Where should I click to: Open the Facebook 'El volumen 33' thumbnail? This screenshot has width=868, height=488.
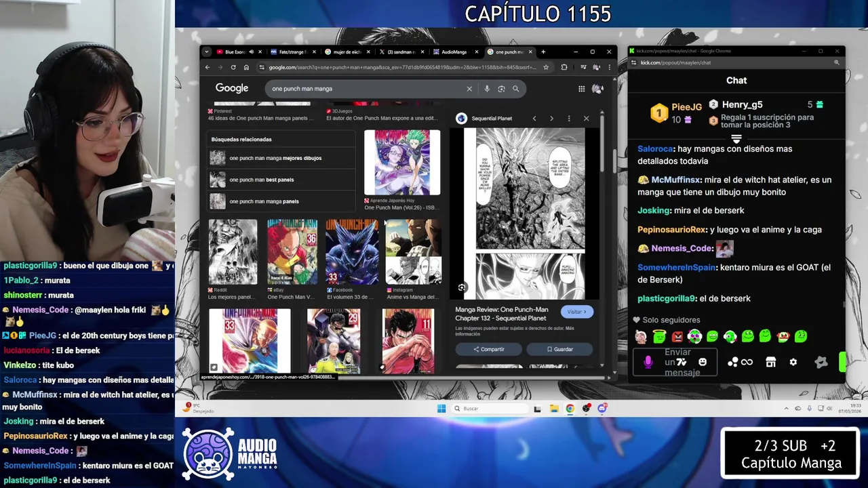352,251
